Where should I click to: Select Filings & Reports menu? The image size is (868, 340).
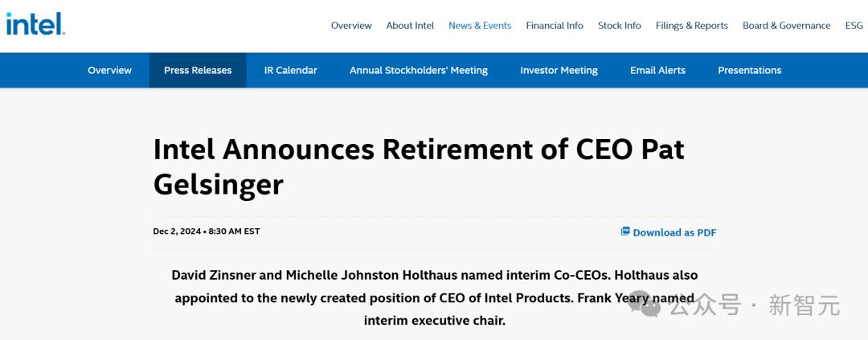point(692,26)
